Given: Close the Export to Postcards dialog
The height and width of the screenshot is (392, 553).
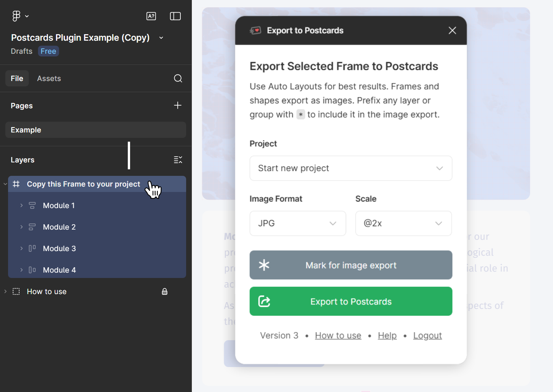Looking at the screenshot, I should 452,30.
